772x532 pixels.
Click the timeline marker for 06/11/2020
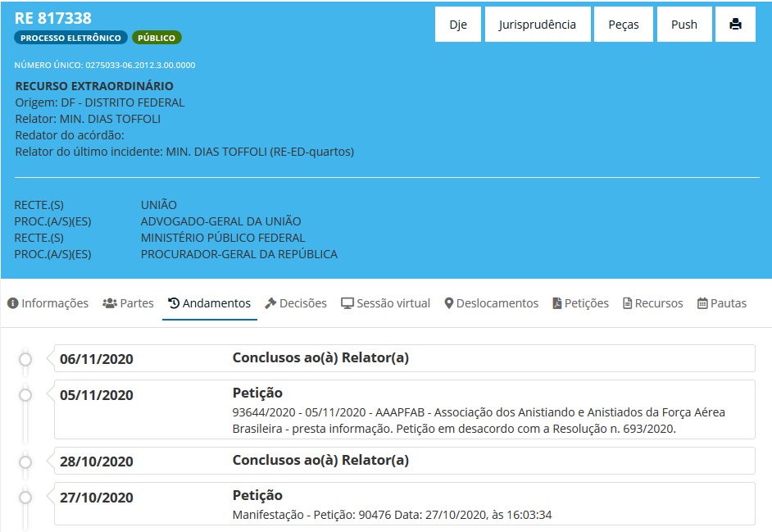click(25, 359)
